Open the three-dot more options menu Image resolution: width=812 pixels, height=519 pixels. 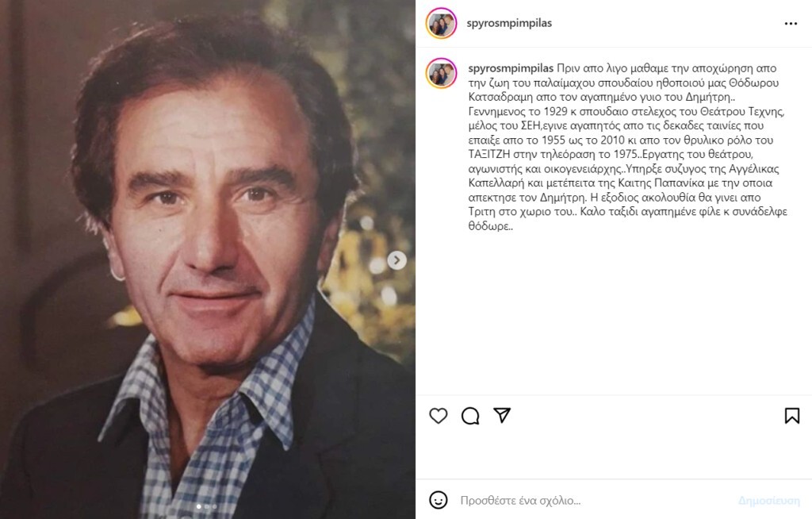791,24
